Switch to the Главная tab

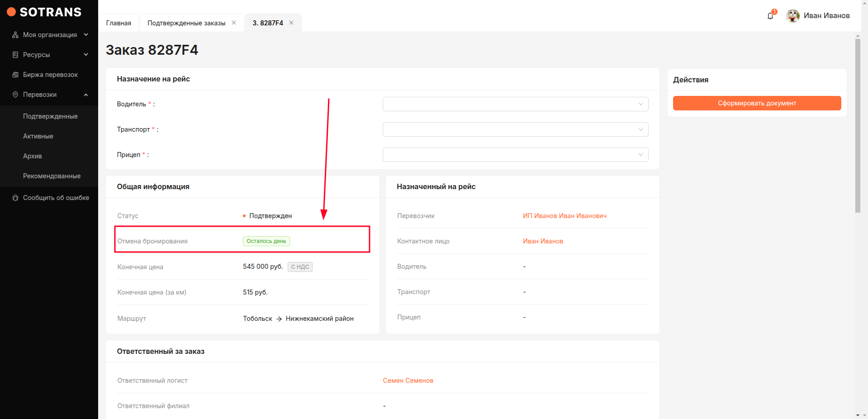119,23
